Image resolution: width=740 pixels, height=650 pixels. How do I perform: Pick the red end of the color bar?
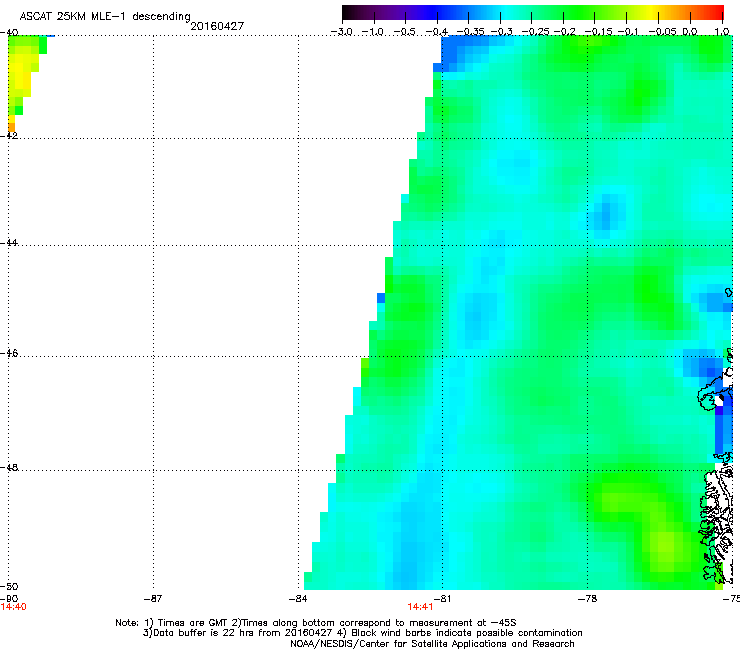(x=718, y=12)
